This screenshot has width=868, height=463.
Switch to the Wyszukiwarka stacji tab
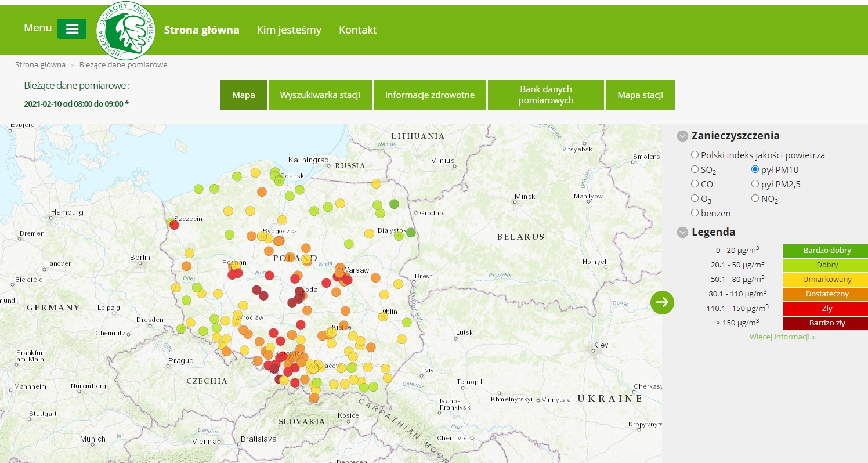click(320, 95)
